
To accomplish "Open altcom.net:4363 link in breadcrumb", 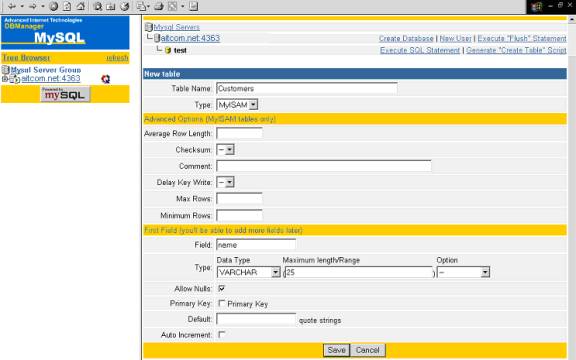I will [190, 38].
